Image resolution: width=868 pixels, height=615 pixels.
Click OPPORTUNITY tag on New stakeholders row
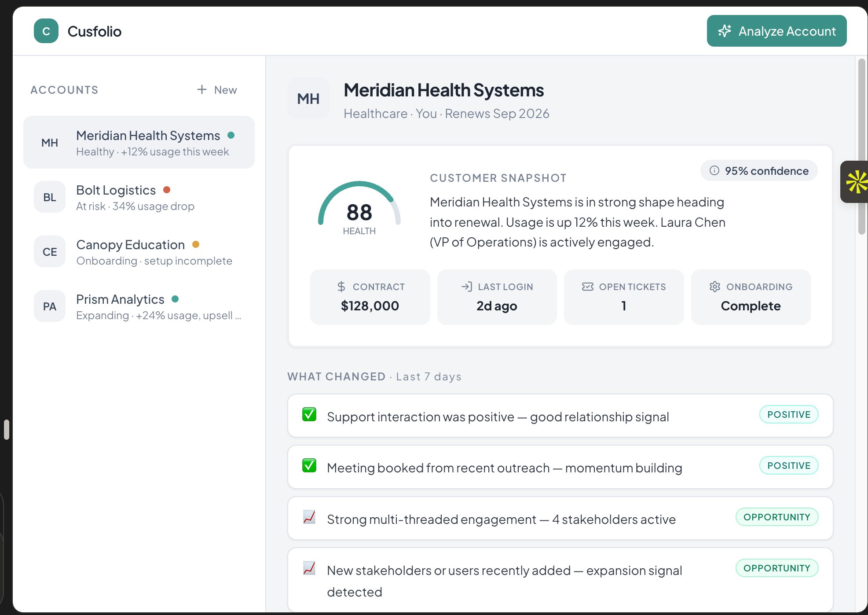coord(777,568)
